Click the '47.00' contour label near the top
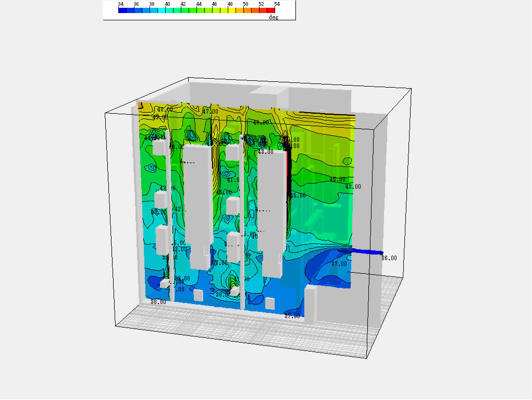 pos(210,112)
